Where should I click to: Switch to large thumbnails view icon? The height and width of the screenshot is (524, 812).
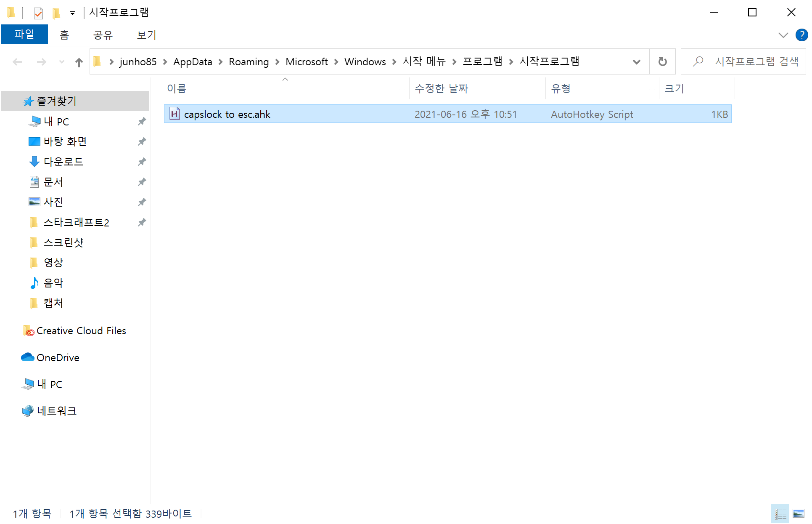798,513
